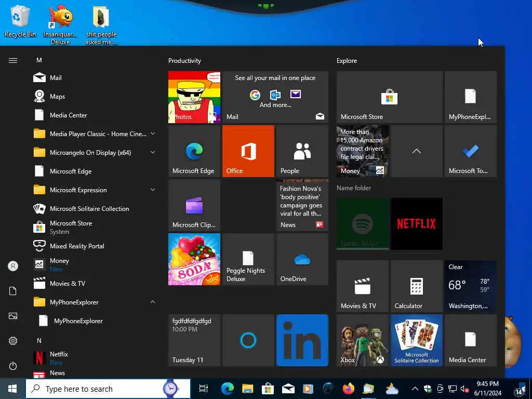Collapse the tile folder with up chevron
This screenshot has width=532, height=399.
417,151
